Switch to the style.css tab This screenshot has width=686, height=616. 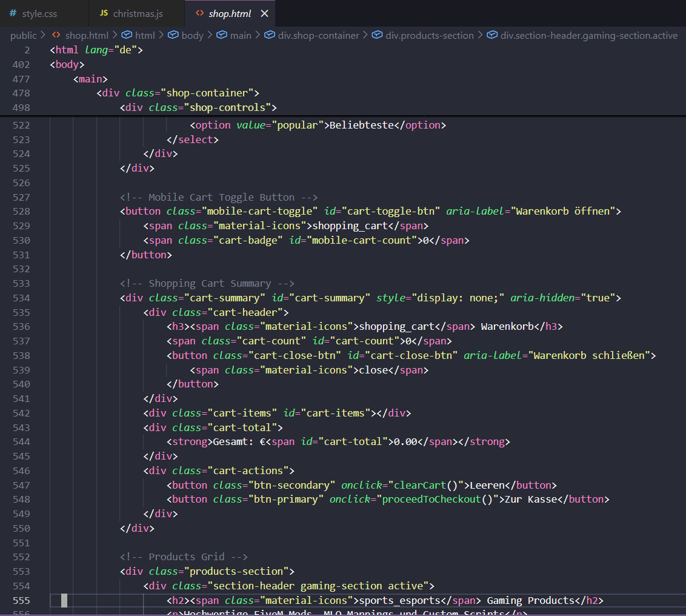[39, 13]
